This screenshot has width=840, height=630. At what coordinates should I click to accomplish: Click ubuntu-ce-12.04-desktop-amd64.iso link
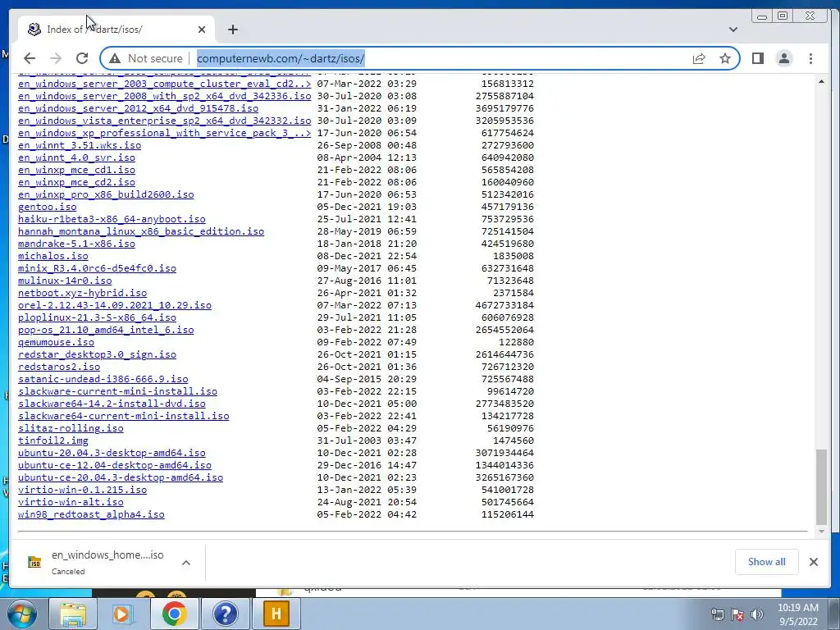(x=115, y=466)
